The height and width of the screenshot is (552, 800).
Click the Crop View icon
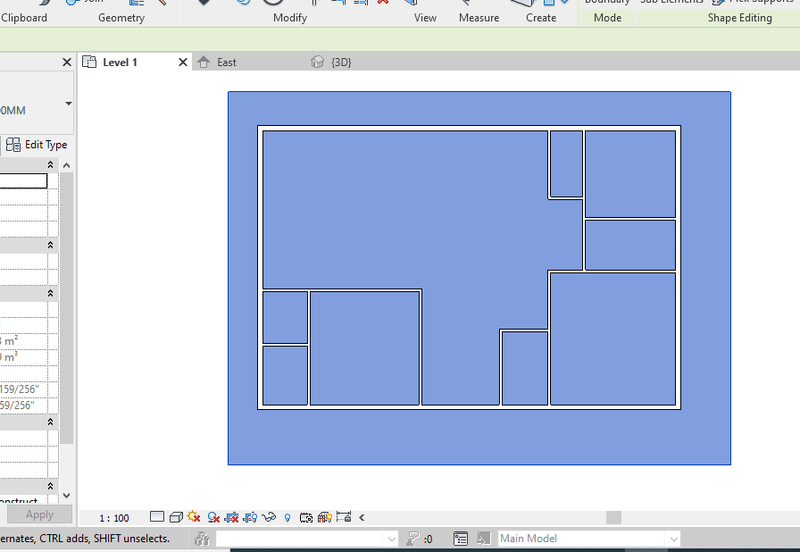coord(232,517)
